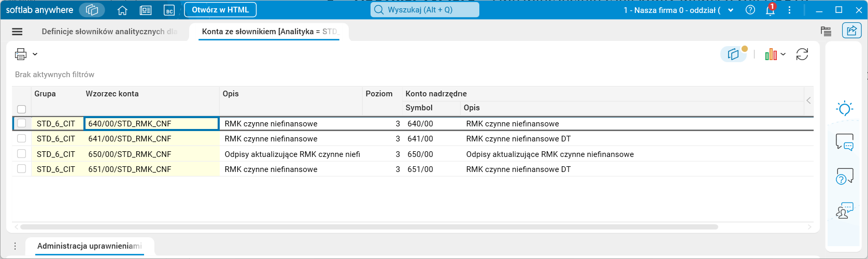Click Otwórz w HTML button

220,10
